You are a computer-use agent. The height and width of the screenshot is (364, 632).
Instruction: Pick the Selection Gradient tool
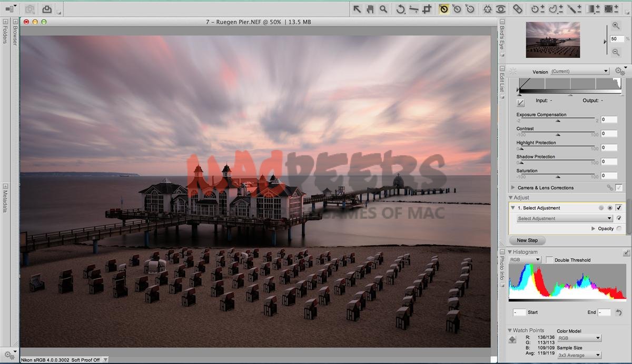point(594,9)
